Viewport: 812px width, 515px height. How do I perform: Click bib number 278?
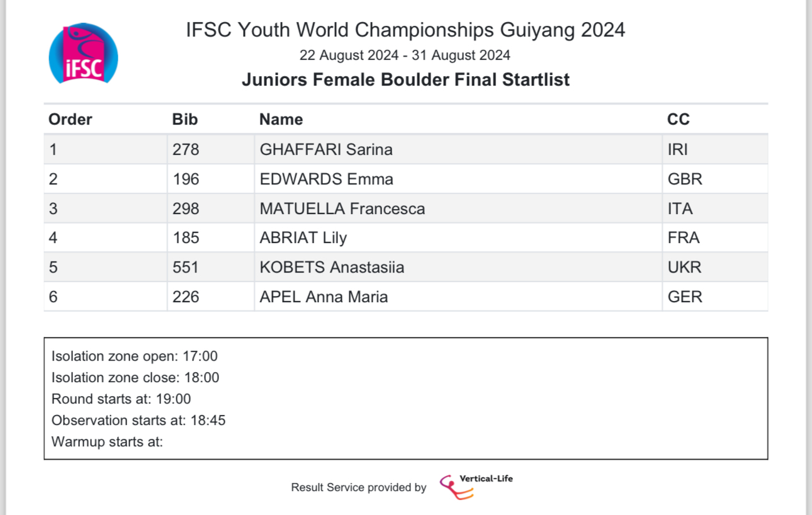point(186,150)
